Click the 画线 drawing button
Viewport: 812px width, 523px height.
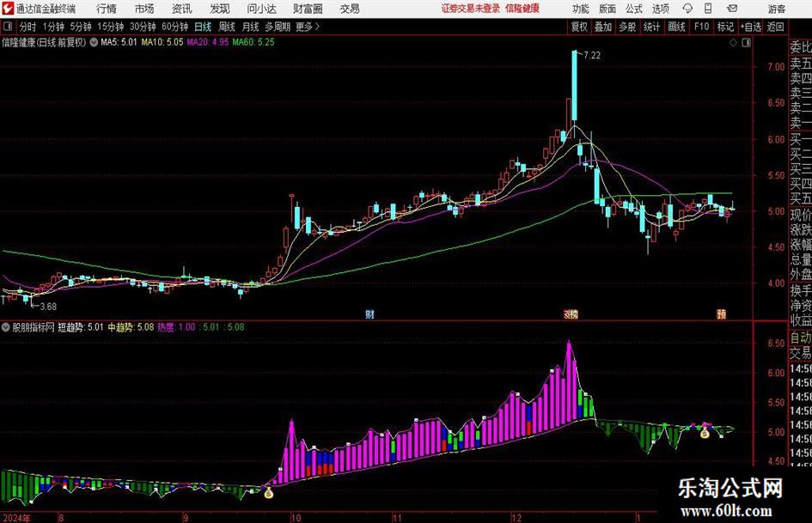click(677, 27)
